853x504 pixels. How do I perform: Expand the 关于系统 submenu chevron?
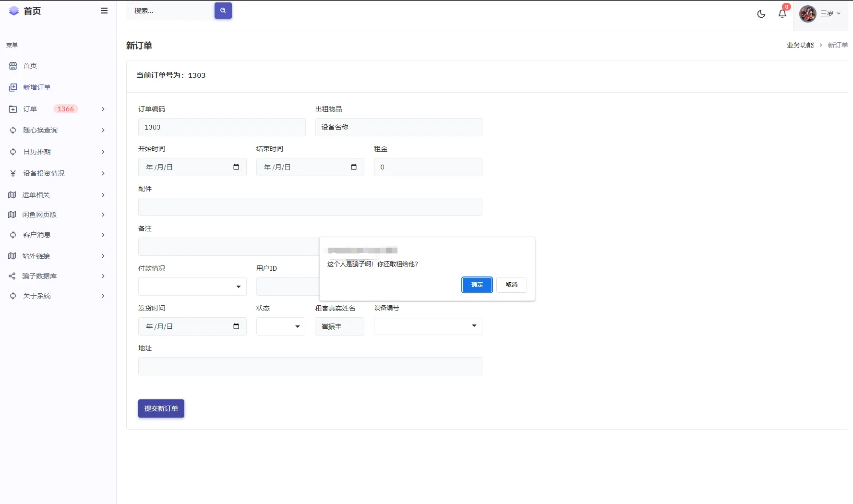point(103,296)
